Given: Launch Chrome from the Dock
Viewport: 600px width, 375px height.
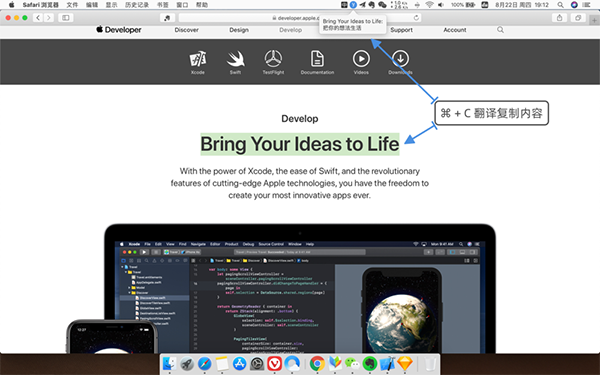Looking at the screenshot, I should (317, 364).
